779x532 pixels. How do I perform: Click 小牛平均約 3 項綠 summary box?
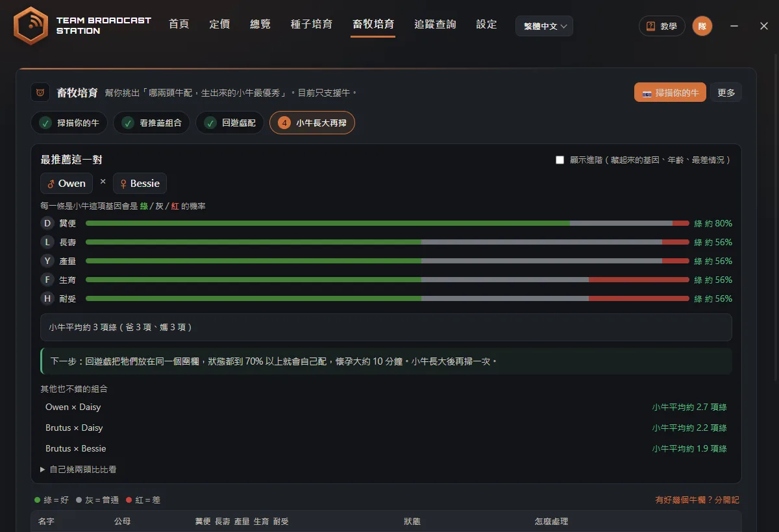pyautogui.click(x=386, y=328)
